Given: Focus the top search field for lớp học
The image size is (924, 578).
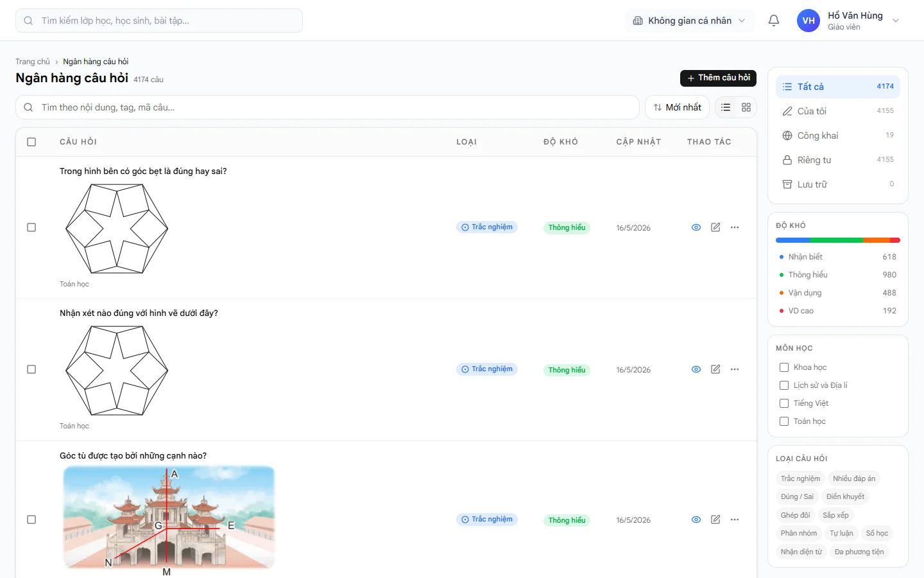Looking at the screenshot, I should point(159,21).
